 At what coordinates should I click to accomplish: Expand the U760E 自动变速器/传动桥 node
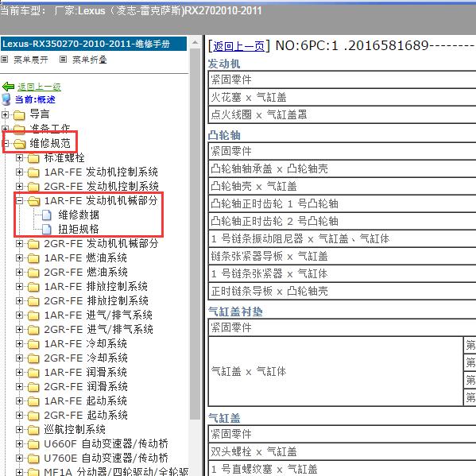[x=19, y=458]
